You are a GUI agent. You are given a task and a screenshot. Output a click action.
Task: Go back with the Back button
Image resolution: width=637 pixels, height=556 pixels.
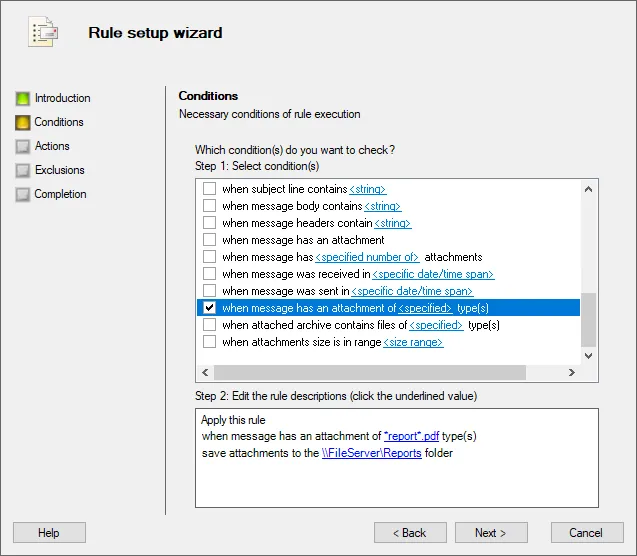click(x=410, y=533)
